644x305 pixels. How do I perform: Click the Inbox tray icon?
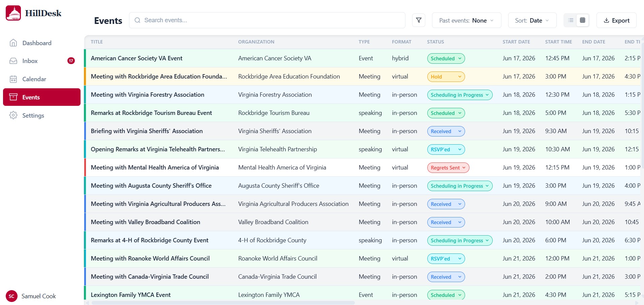click(x=13, y=61)
